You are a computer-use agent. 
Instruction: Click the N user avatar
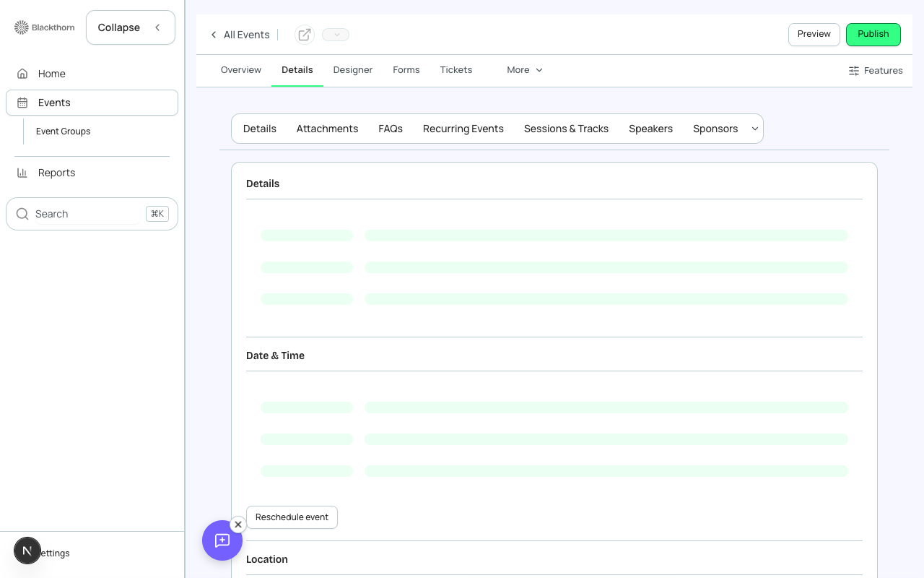click(27, 551)
